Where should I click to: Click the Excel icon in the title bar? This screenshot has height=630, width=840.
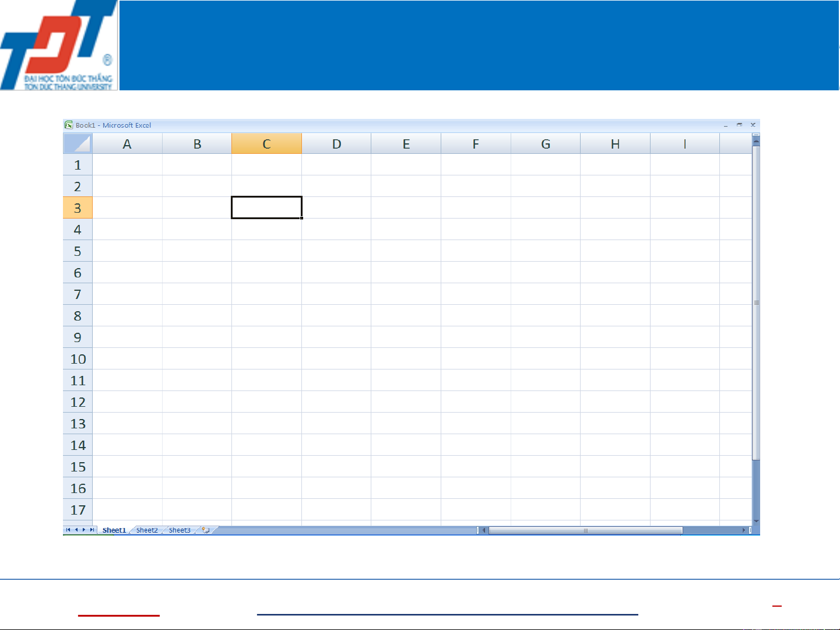pos(69,125)
